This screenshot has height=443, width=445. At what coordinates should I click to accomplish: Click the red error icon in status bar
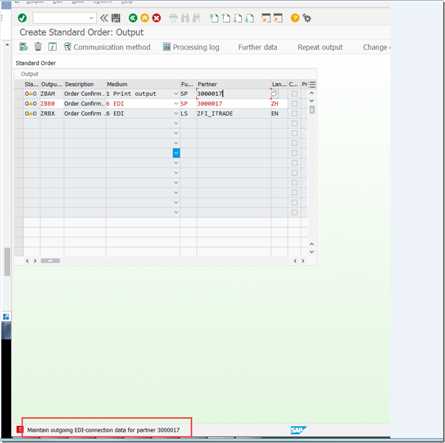point(19,430)
